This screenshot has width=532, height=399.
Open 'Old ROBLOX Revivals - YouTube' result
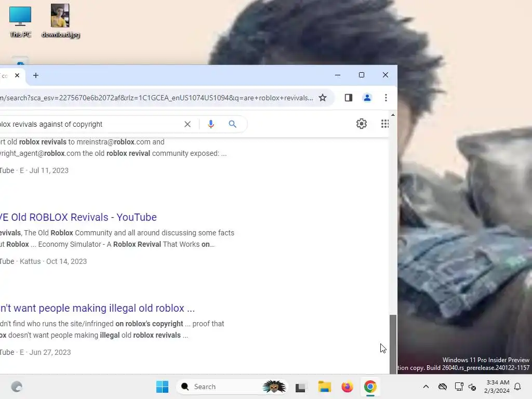tap(78, 217)
